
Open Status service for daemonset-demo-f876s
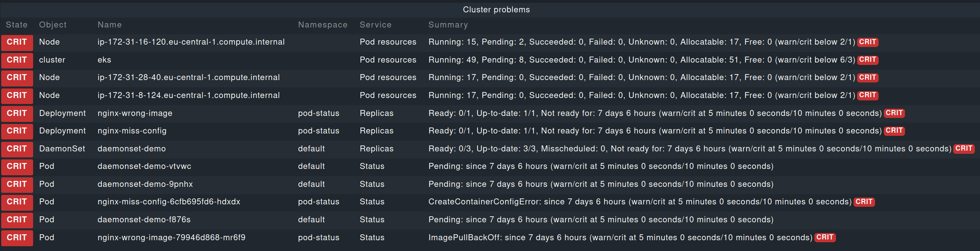point(372,220)
